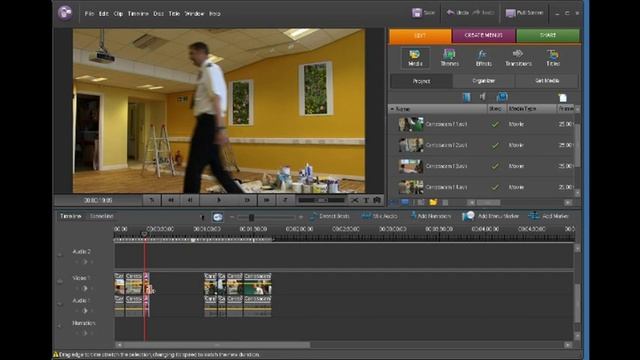The height and width of the screenshot is (360, 640).
Task: Click the Freeze Frame camera icon
Action: pos(377,200)
